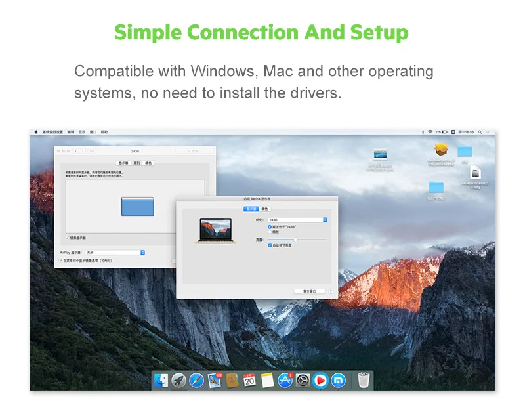Viewport: 525px width, 420px height.
Task: Select the blue display rectangle in arrangement
Action: click(137, 206)
